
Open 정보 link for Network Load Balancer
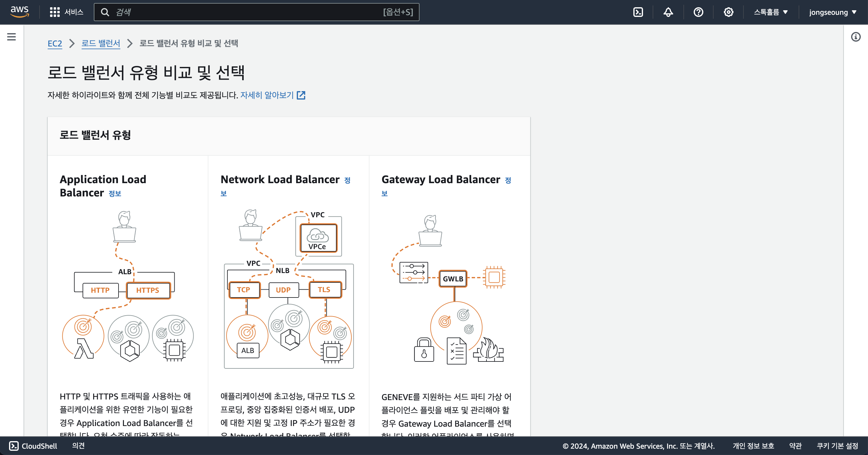[x=347, y=180]
